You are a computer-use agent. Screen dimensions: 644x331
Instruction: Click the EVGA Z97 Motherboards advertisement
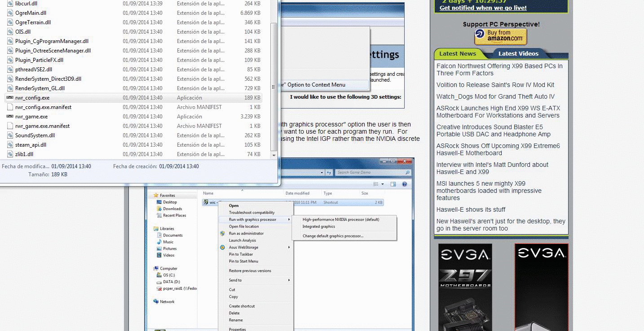pyautogui.click(x=465, y=287)
